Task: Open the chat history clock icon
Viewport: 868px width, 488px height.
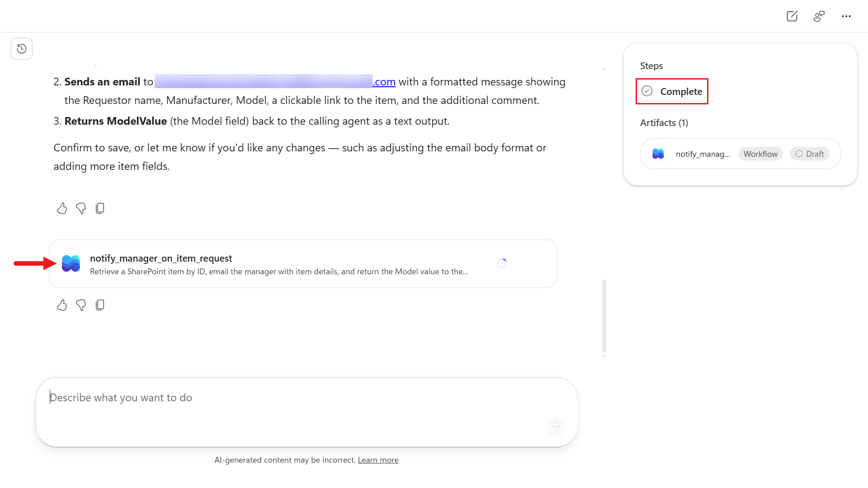Action: click(22, 49)
